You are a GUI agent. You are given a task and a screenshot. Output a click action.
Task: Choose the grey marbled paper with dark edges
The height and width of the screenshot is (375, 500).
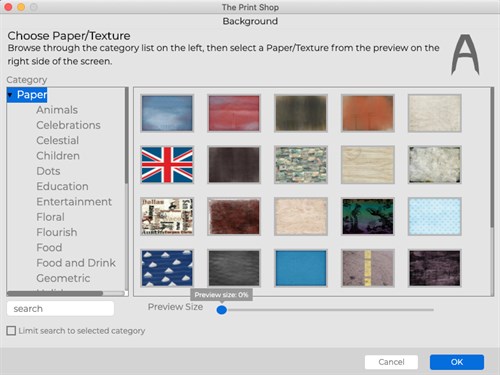tap(435, 165)
